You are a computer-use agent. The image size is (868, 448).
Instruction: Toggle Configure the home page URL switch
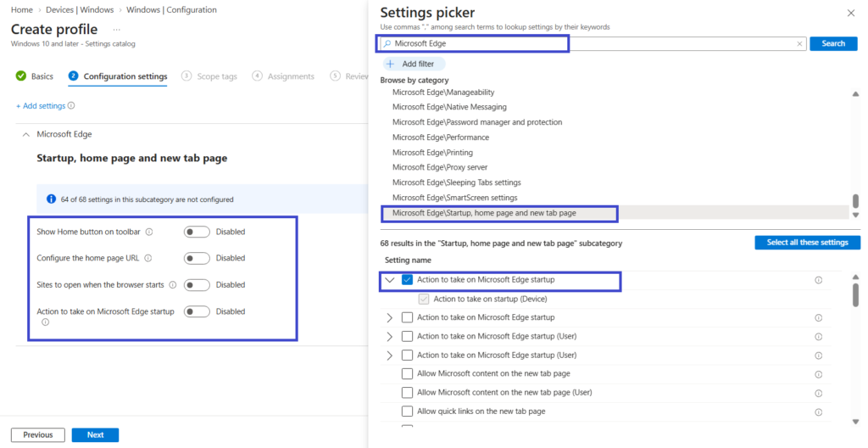click(x=197, y=258)
